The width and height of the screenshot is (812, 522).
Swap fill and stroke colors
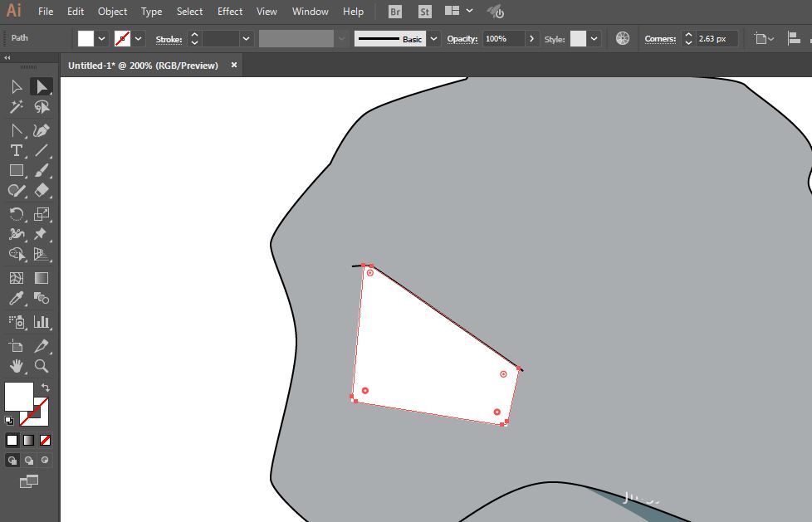[46, 388]
